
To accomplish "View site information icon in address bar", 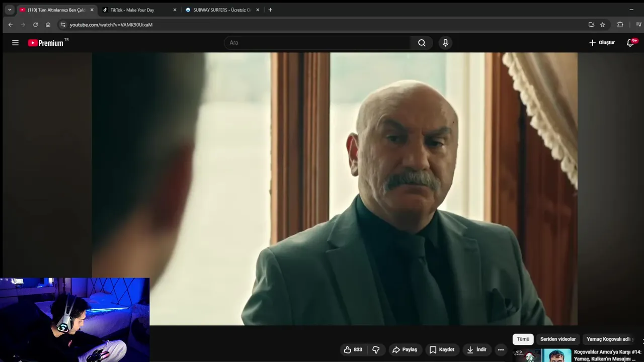I will tap(63, 25).
